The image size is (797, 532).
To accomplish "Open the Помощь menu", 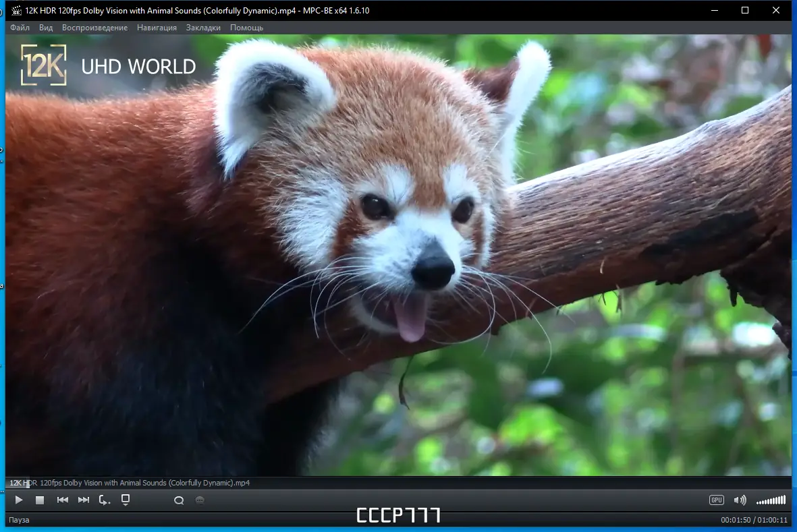I will [247, 28].
